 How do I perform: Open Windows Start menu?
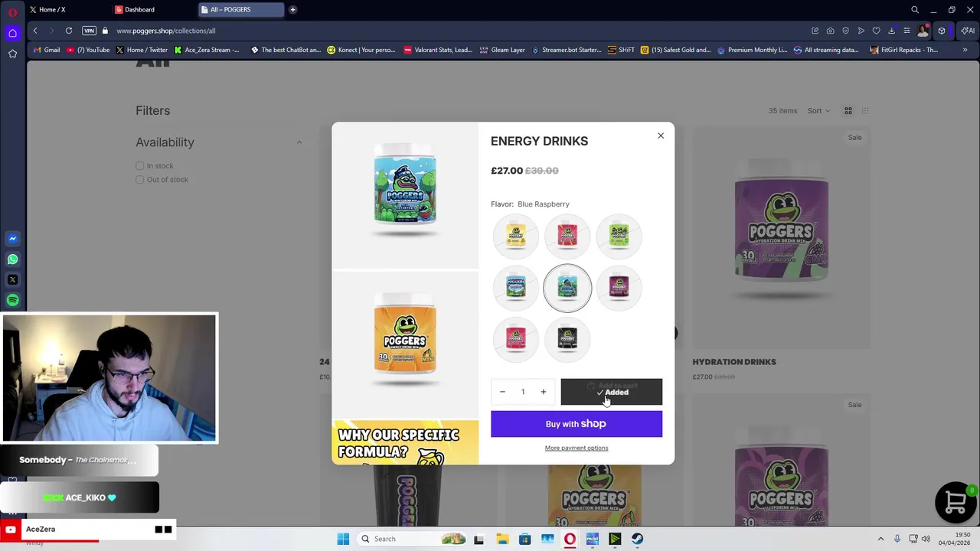click(x=343, y=539)
